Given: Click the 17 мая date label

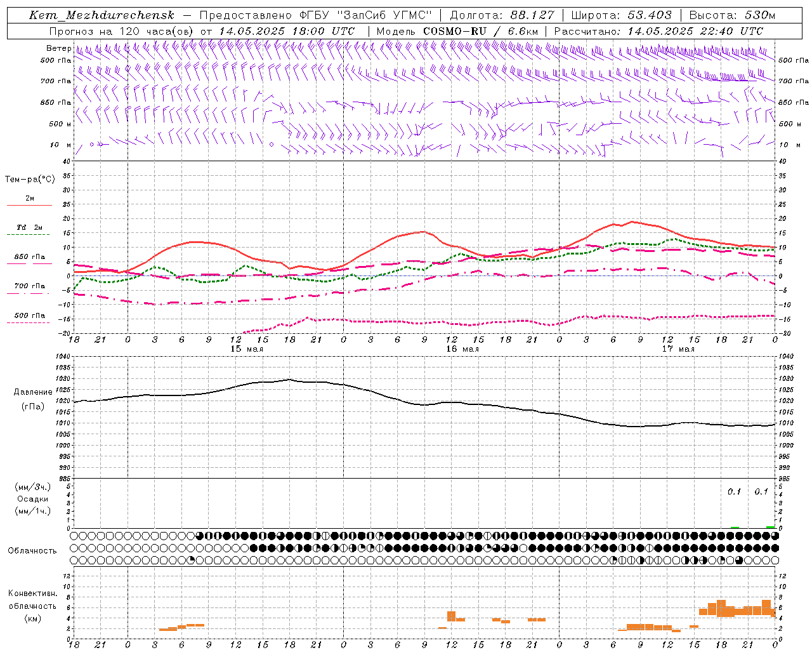Looking at the screenshot, I should pos(678,349).
